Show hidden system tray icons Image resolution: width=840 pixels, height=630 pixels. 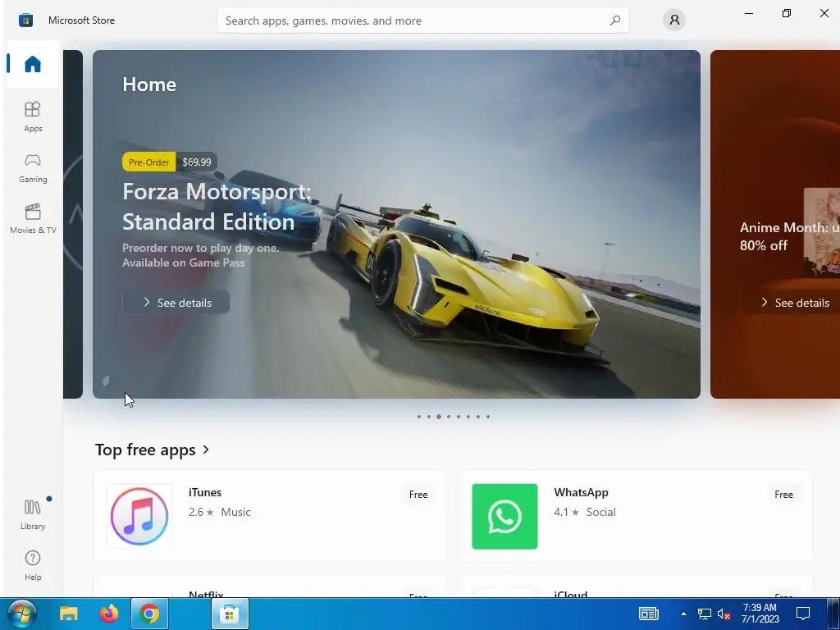(683, 614)
